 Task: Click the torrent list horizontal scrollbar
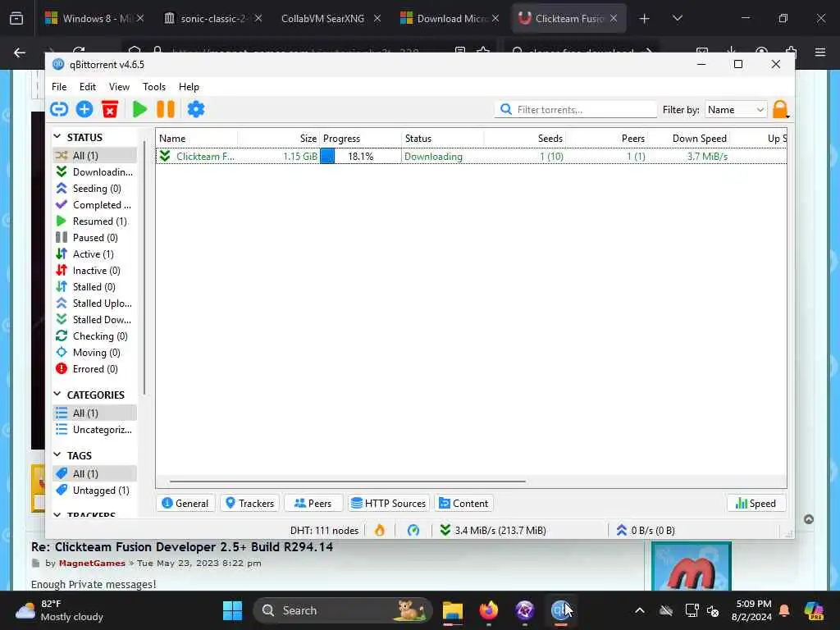(347, 481)
